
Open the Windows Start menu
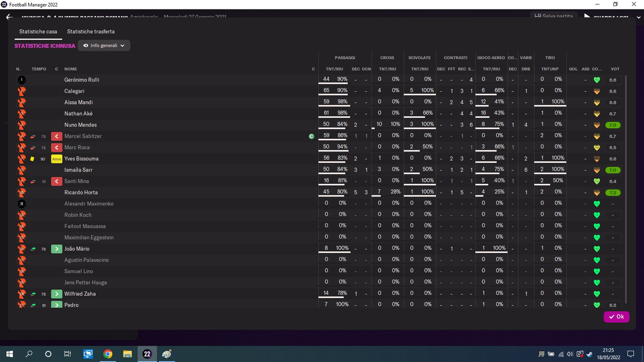(10, 354)
